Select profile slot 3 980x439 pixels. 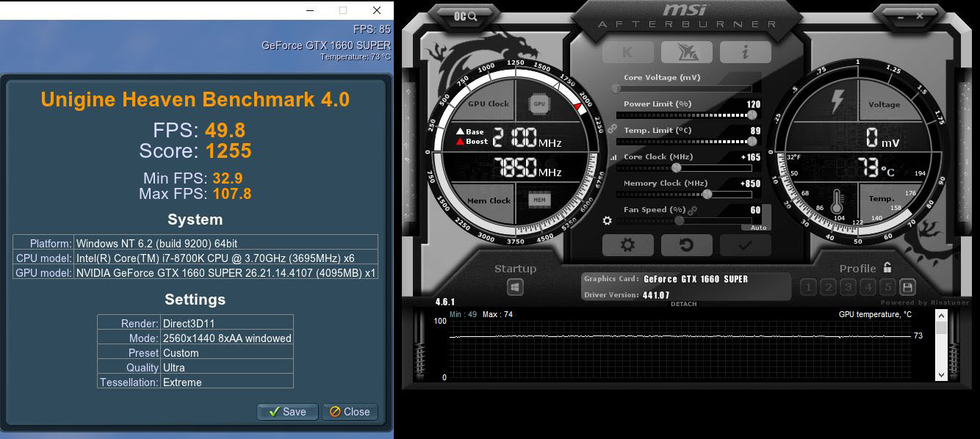(x=848, y=287)
